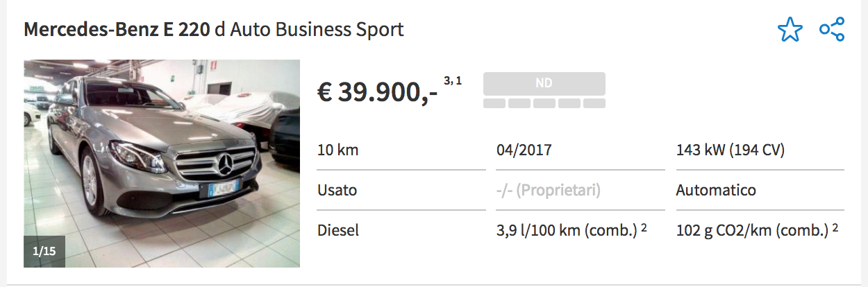Viewport: 868px width, 287px height.
Task: Click the share icon for this listing
Action: [x=831, y=30]
